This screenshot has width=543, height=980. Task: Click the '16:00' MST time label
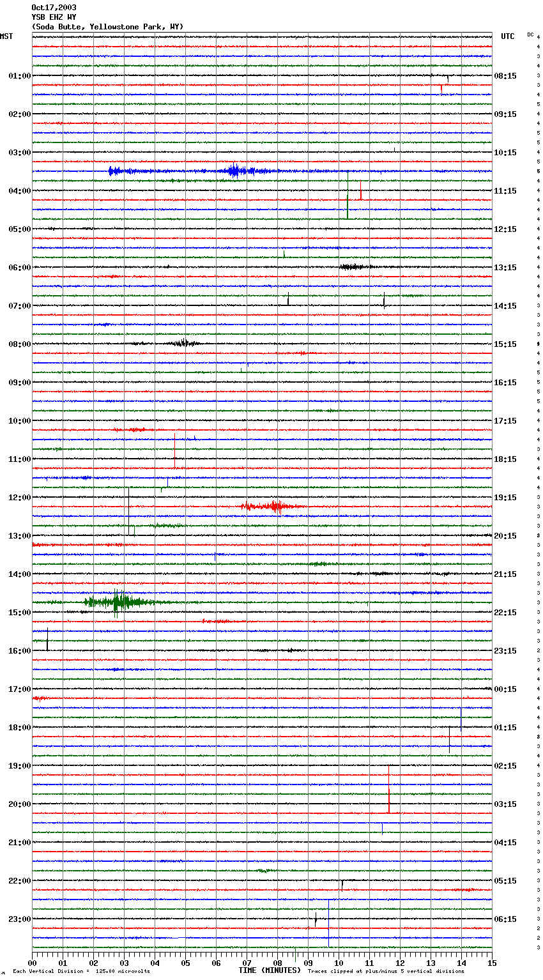20,651
